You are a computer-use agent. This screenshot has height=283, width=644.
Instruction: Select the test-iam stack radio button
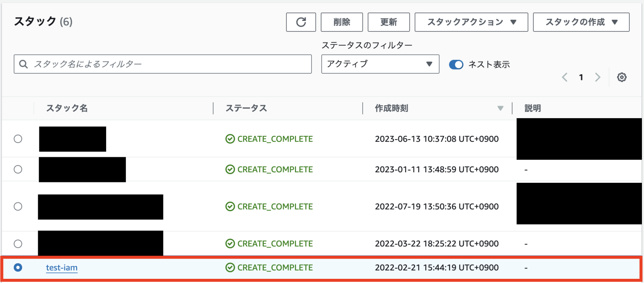tap(18, 267)
